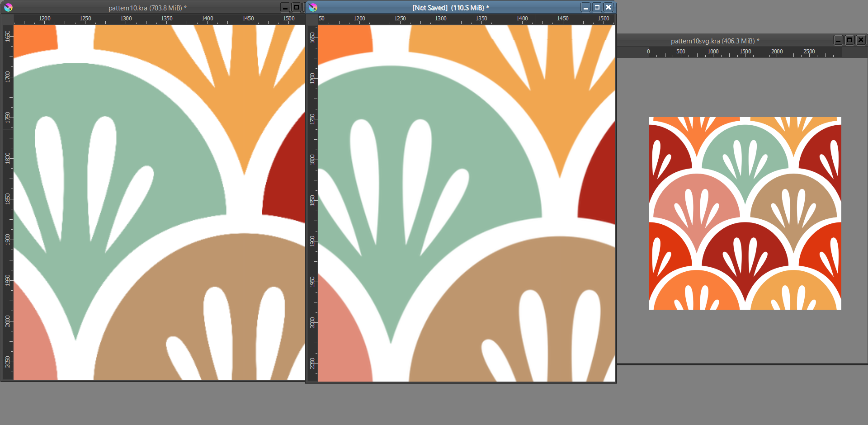
Task: Close the [Not Saved] document window
Action: pos(609,7)
